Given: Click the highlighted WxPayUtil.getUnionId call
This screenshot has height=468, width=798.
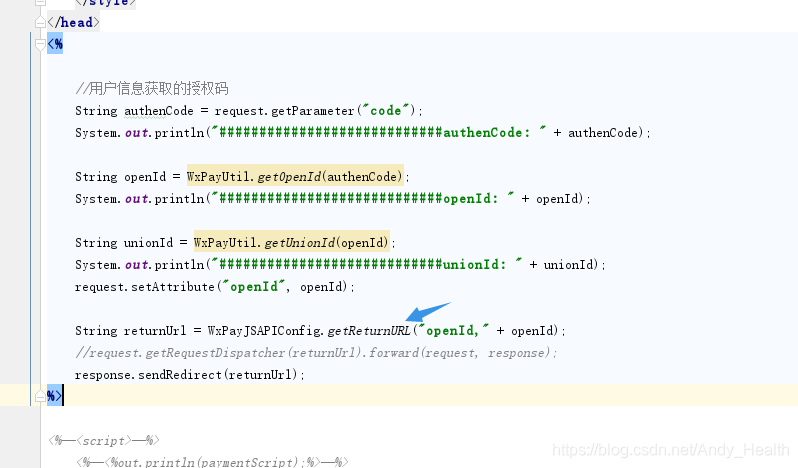Looking at the screenshot, I should pyautogui.click(x=292, y=243).
